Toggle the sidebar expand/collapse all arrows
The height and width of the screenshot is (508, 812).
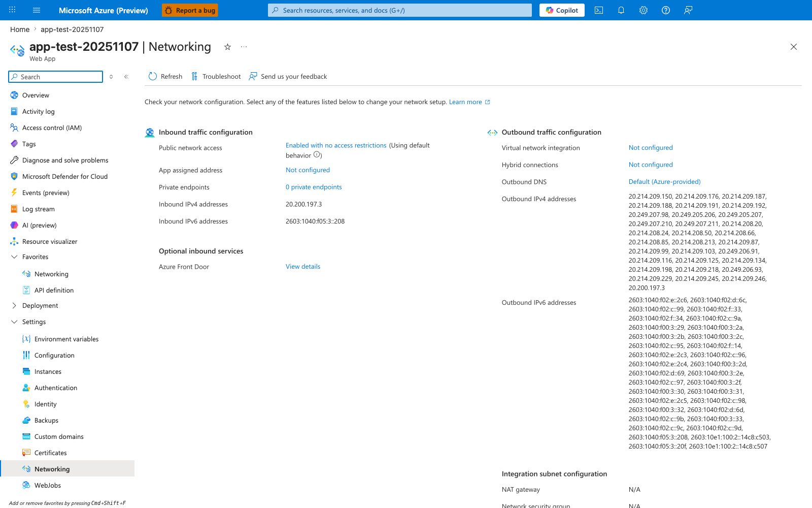pyautogui.click(x=111, y=77)
